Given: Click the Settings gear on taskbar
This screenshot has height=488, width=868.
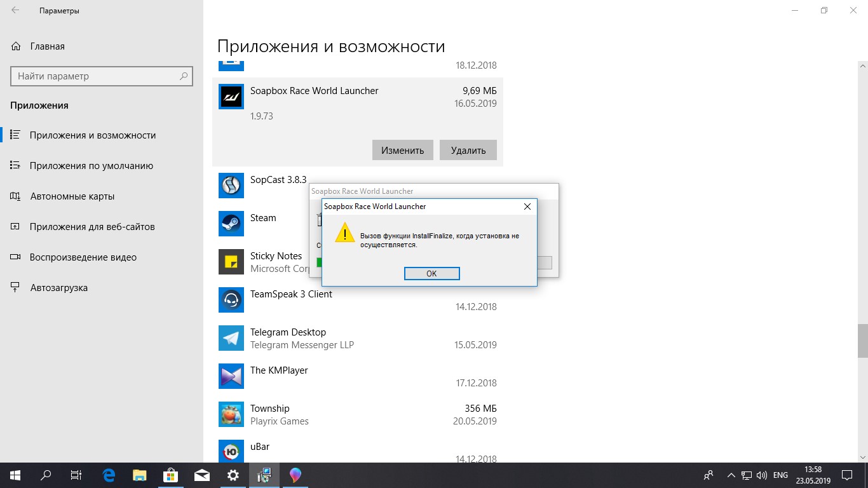Looking at the screenshot, I should tap(233, 475).
